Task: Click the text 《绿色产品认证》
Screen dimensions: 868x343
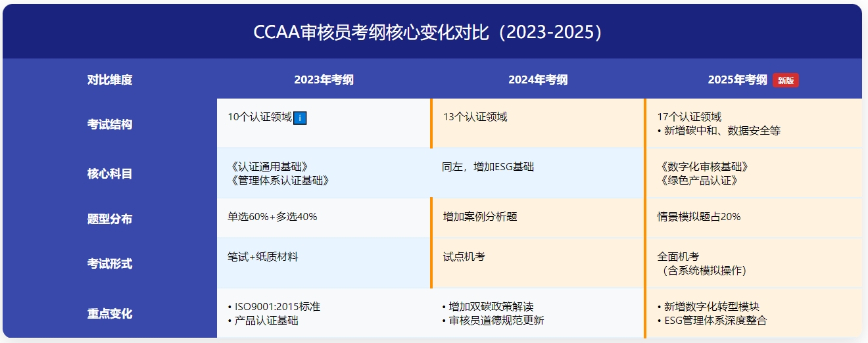Action: [700, 181]
